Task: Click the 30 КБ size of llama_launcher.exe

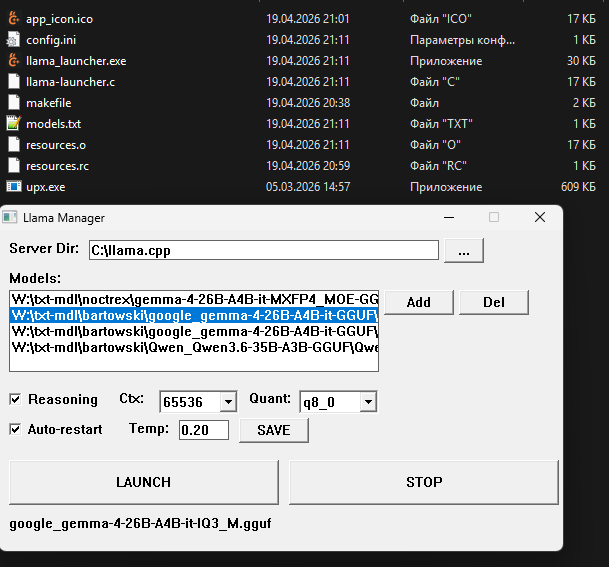Action: point(581,61)
